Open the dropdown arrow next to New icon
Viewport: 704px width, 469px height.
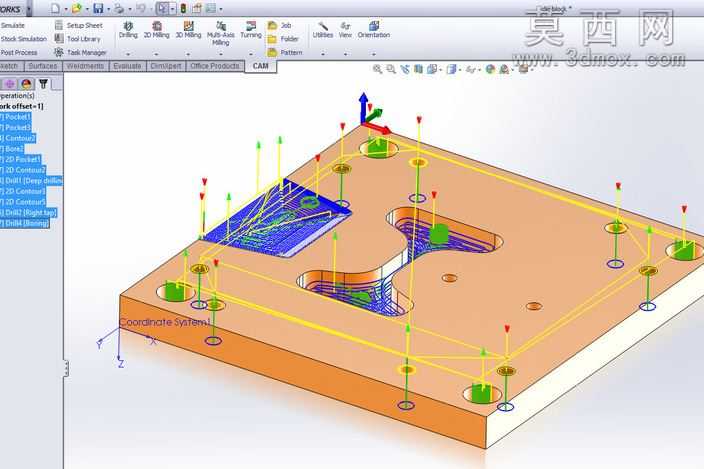click(66, 9)
